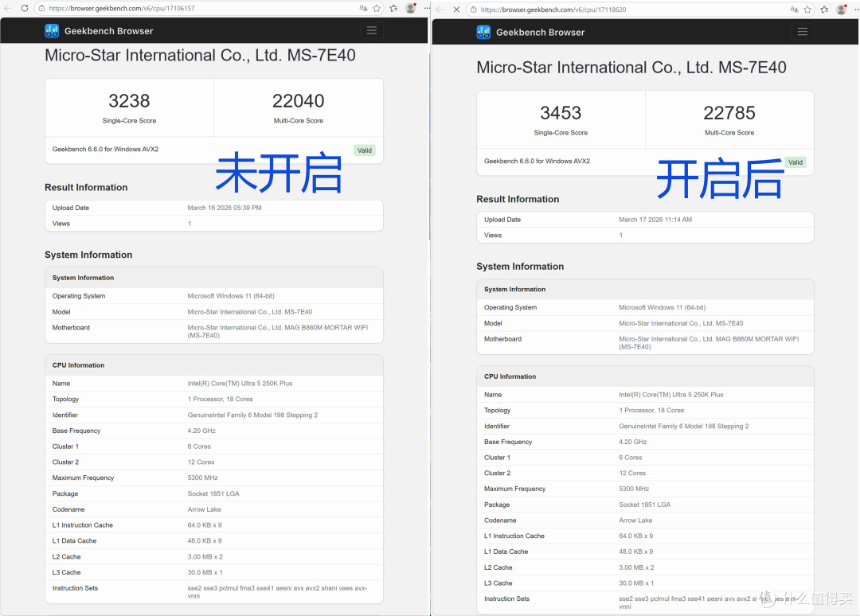
Task: Click 'Socket 1851 LGA' on the left page
Action: click(213, 493)
